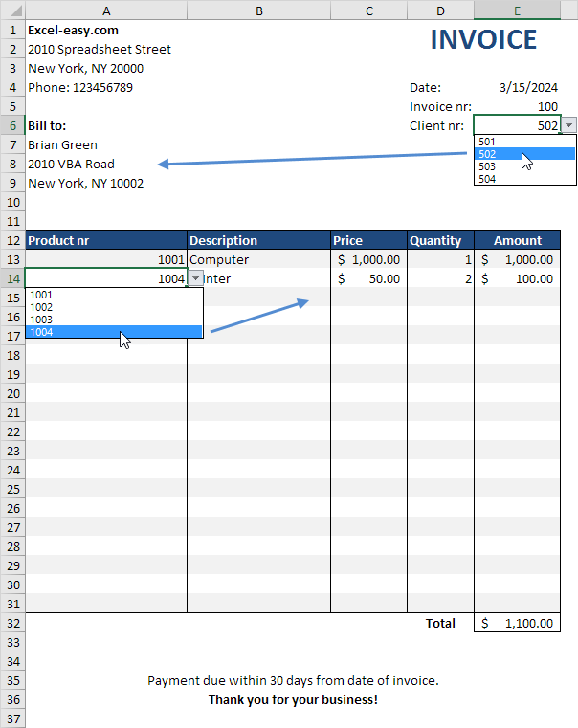This screenshot has height=728, width=578.
Task: Select column C header
Action: pyautogui.click(x=368, y=10)
